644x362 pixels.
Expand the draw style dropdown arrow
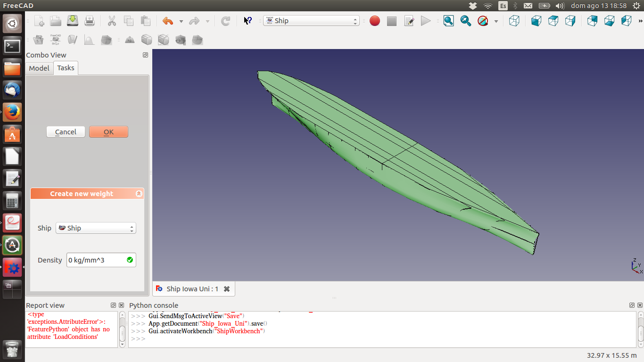click(496, 21)
